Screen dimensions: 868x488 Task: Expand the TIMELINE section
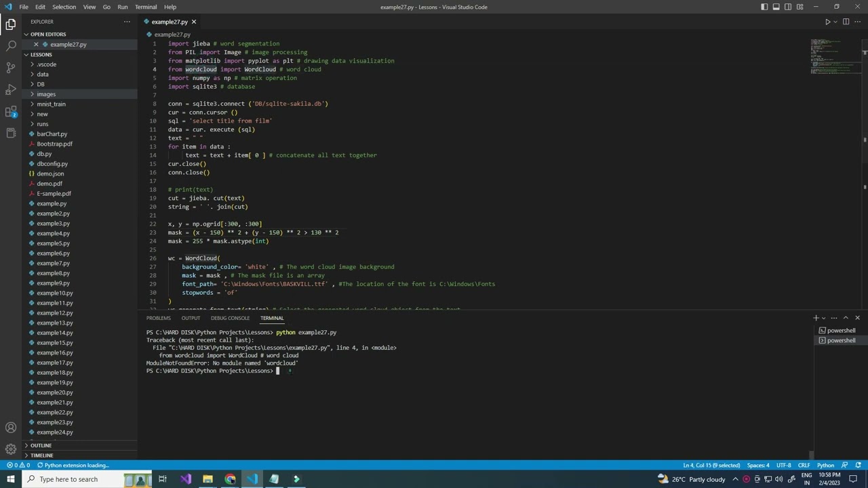[79, 455]
